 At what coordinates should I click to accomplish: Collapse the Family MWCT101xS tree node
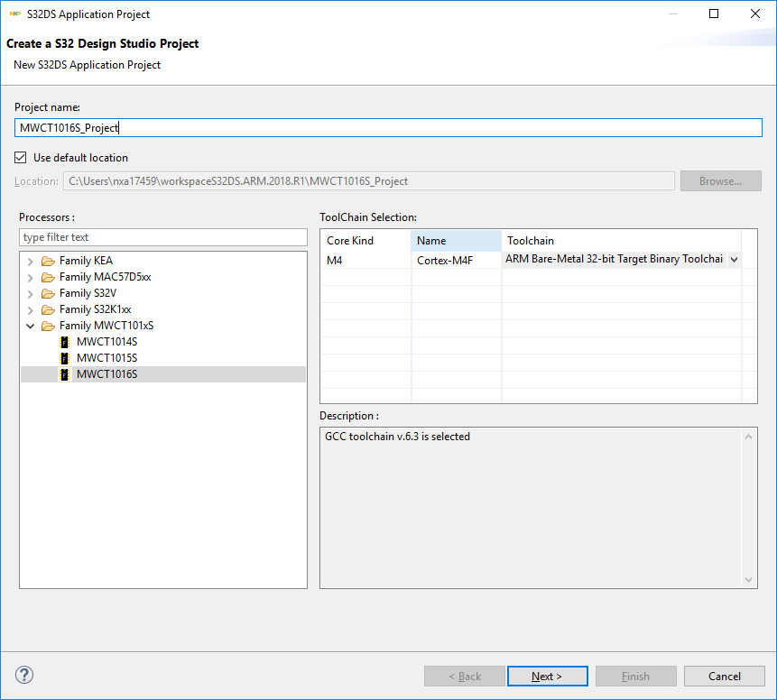tap(30, 326)
